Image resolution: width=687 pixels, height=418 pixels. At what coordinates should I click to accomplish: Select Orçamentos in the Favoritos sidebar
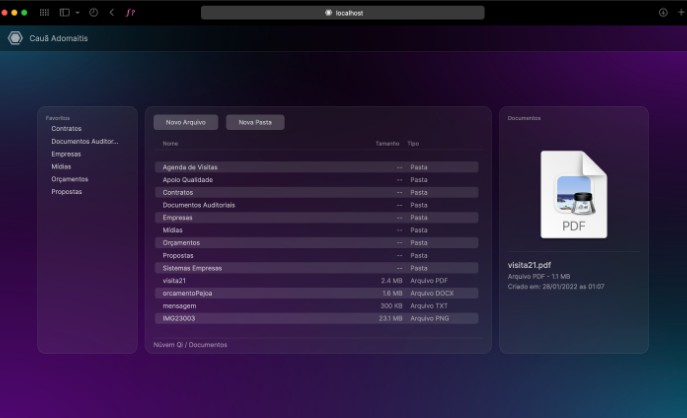(x=70, y=179)
